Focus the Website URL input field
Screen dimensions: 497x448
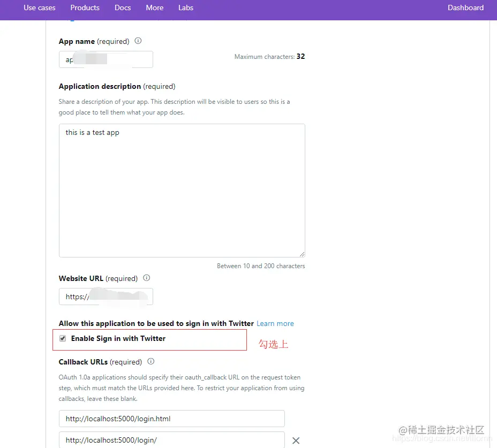pyautogui.click(x=106, y=297)
